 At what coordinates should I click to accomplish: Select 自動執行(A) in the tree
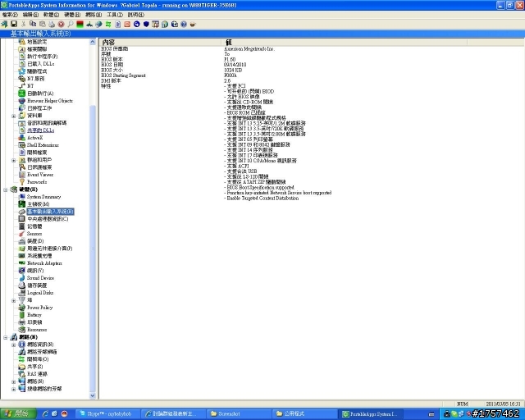40,94
